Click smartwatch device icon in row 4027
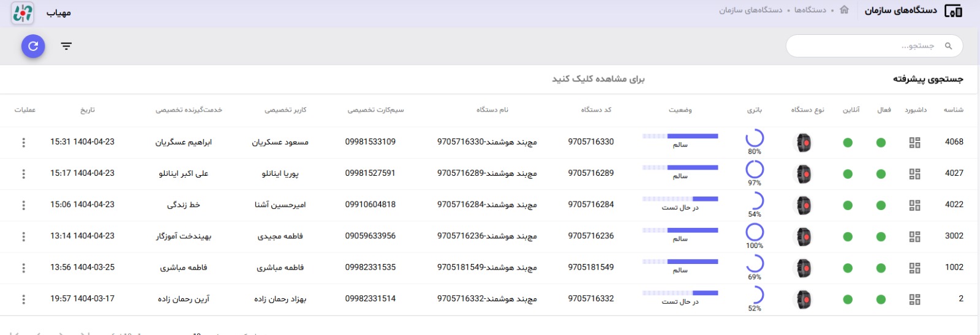The height and width of the screenshot is (335, 980). point(804,174)
